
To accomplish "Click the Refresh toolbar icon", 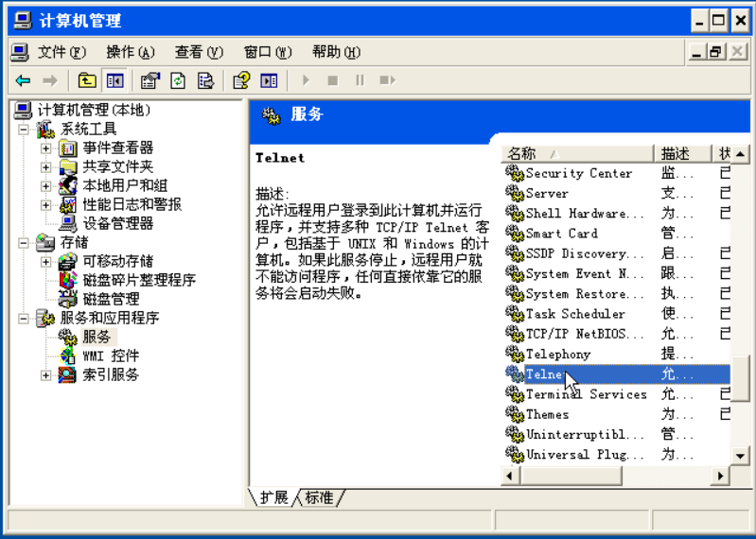I will [x=178, y=80].
